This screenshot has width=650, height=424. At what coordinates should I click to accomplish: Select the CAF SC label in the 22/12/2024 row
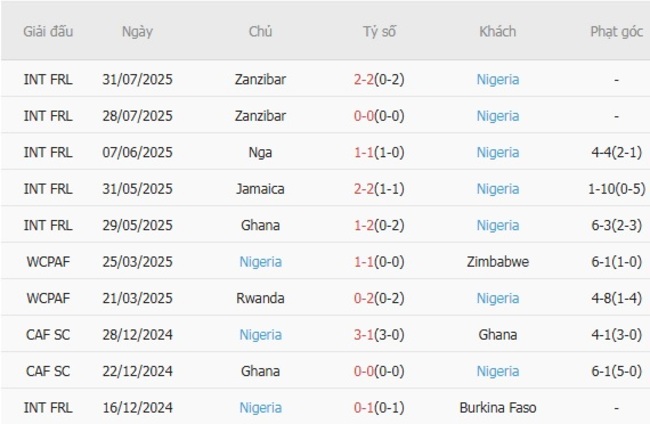coord(48,371)
